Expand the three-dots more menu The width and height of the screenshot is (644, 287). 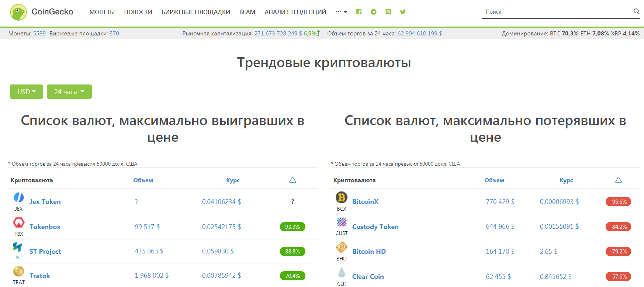(341, 12)
